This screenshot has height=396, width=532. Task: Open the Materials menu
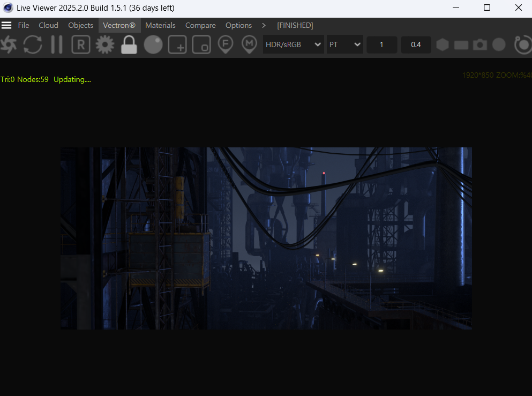[x=161, y=25]
